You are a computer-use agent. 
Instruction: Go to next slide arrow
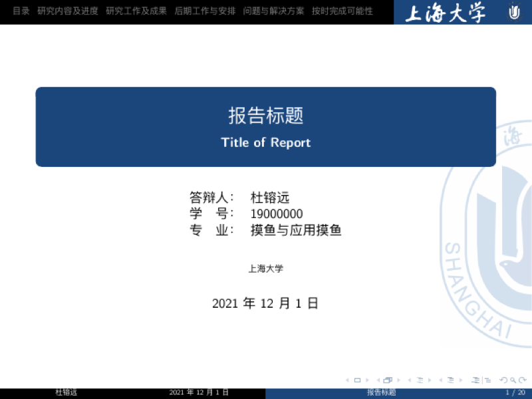(x=368, y=380)
